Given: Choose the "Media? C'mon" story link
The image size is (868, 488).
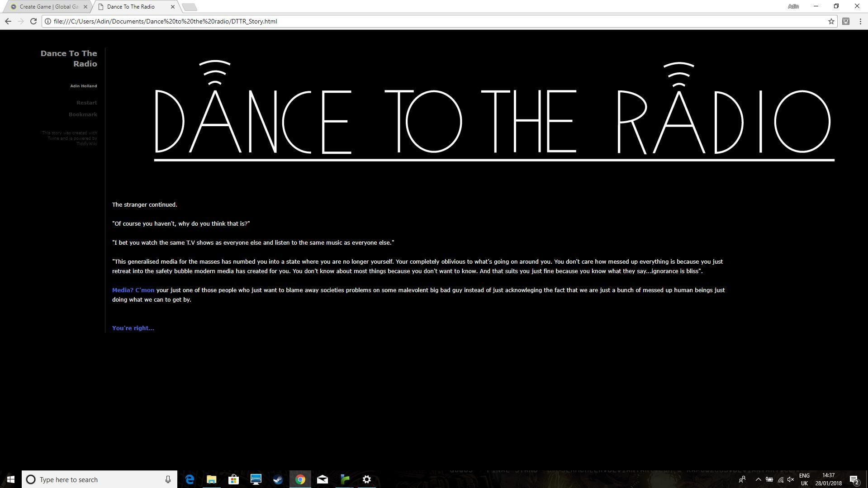Looking at the screenshot, I should coord(133,290).
